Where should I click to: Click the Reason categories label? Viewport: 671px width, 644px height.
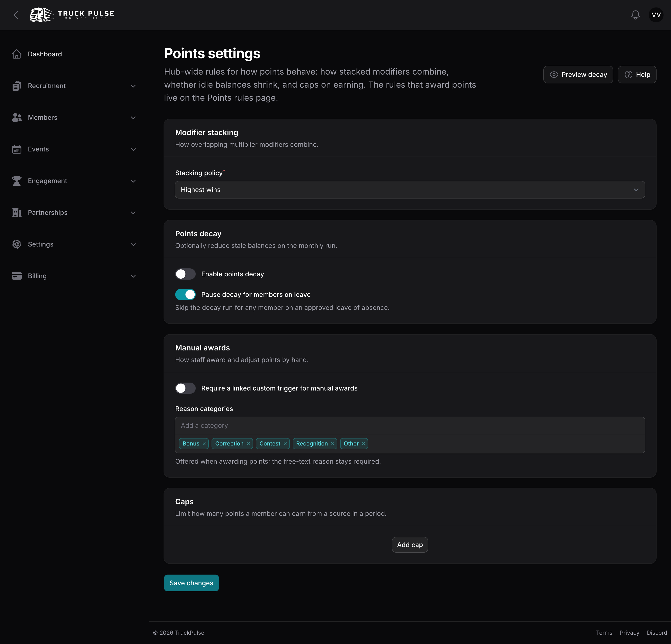pos(204,409)
